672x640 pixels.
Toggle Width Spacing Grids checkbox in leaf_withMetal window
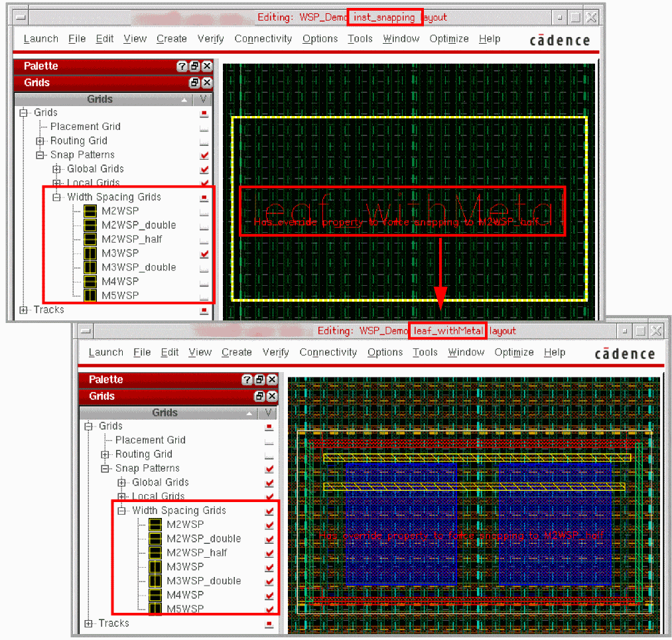coord(269,511)
